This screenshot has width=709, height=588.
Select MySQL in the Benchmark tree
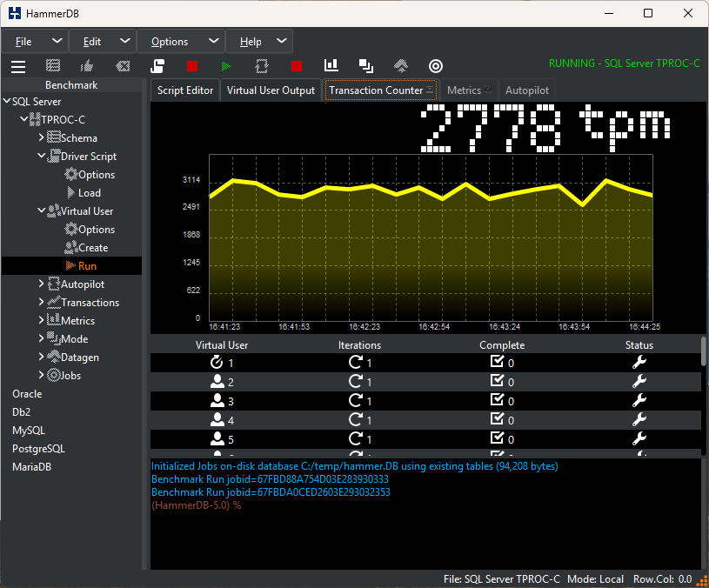[29, 431]
